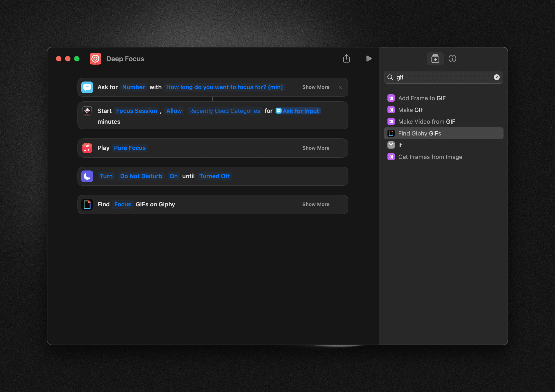View shortcut details via info icon
This screenshot has width=555, height=392.
(x=452, y=58)
